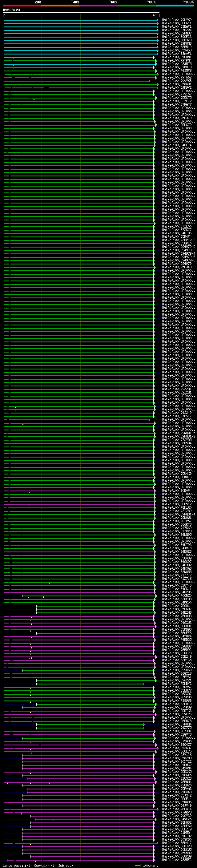Select the UniRef100_Q7RHQ4 label
197x868 pixels.
click(x=176, y=724)
